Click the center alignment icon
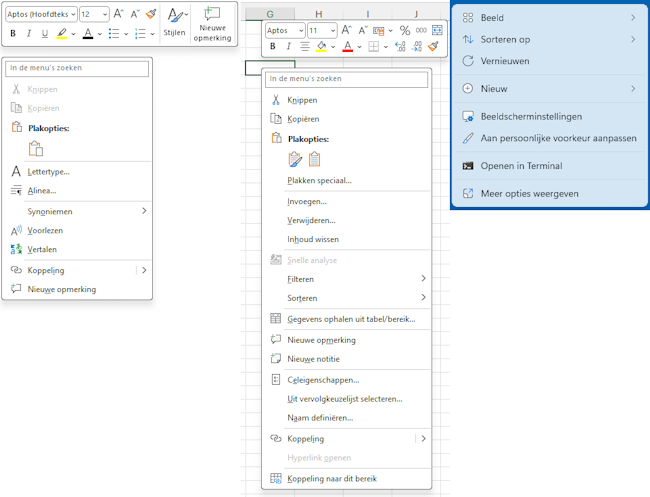This screenshot has width=650, height=497. (304, 47)
